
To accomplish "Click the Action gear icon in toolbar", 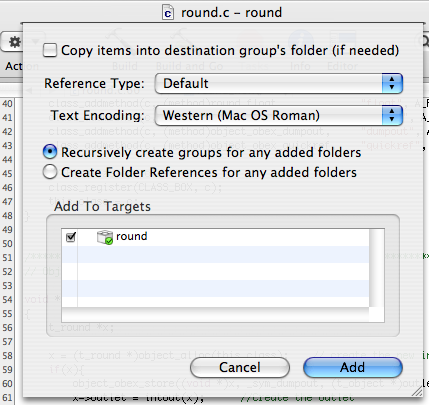I will click(x=14, y=42).
